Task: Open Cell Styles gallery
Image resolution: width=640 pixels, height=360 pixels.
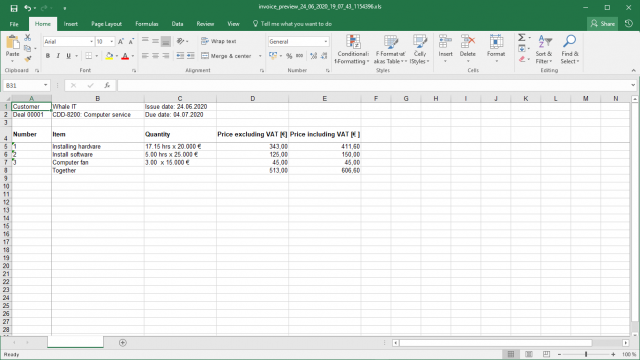Action: point(420,49)
